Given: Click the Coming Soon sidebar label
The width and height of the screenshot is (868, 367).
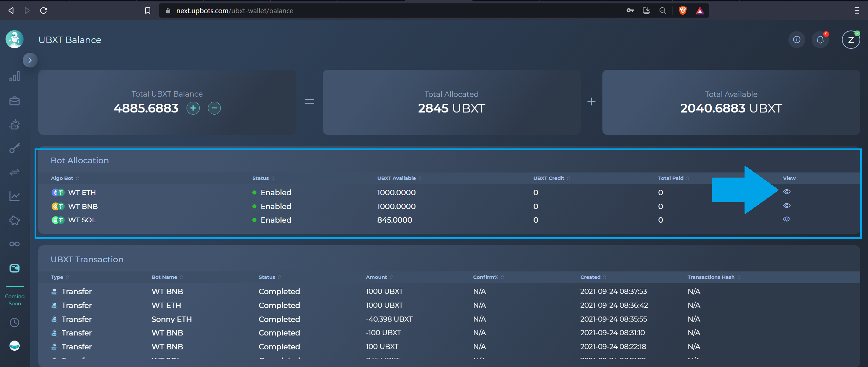Looking at the screenshot, I should (x=15, y=300).
